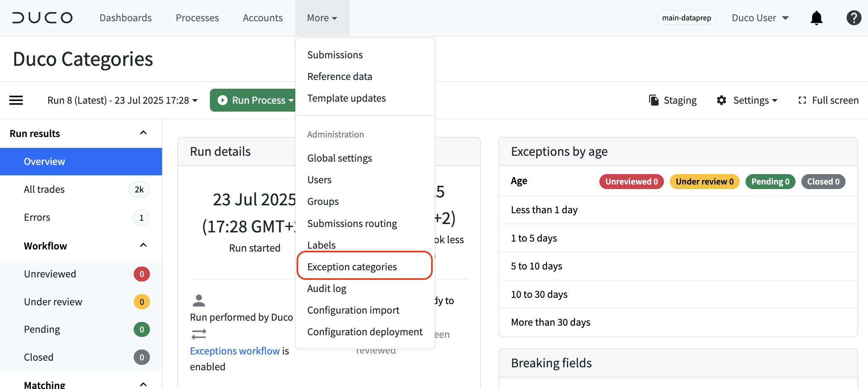Click the 5 to 10 days row

tap(678, 266)
